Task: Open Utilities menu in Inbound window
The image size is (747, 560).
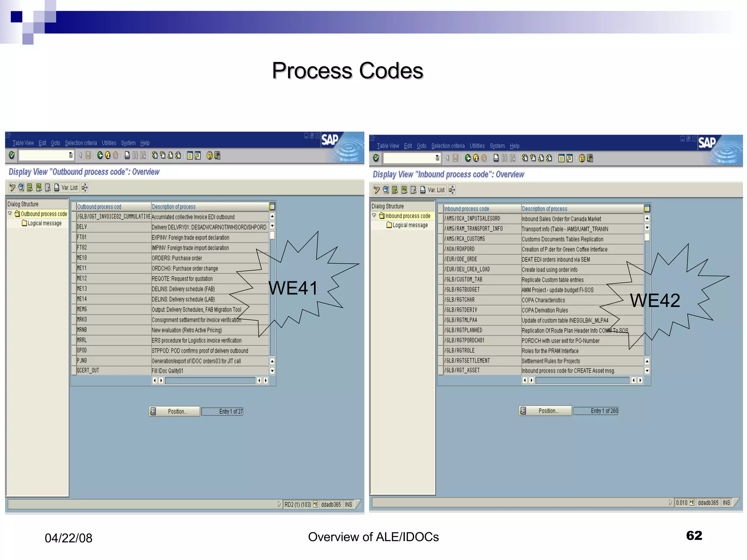Action: [x=477, y=146]
